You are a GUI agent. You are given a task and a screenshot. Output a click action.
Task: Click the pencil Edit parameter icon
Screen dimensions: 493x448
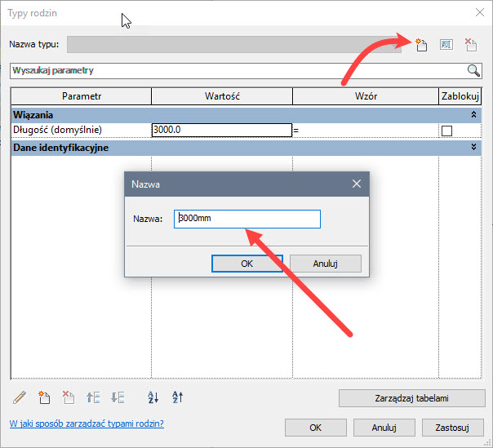click(20, 398)
